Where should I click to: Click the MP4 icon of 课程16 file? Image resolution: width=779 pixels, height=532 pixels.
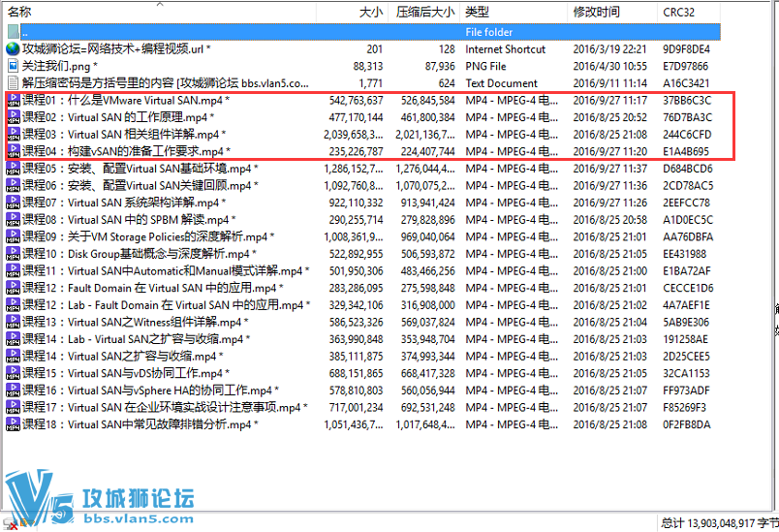13,390
